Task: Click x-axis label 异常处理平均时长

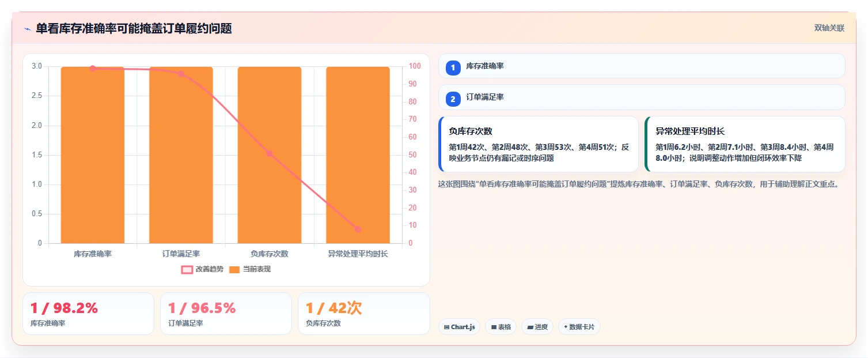Action: pos(358,254)
